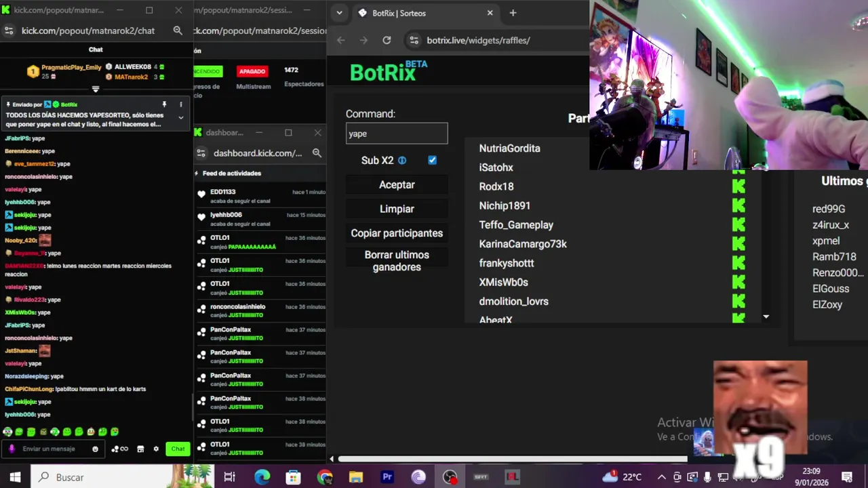Screen dimensions: 868x488
Task: Open the Windows Start menu
Action: [15, 477]
